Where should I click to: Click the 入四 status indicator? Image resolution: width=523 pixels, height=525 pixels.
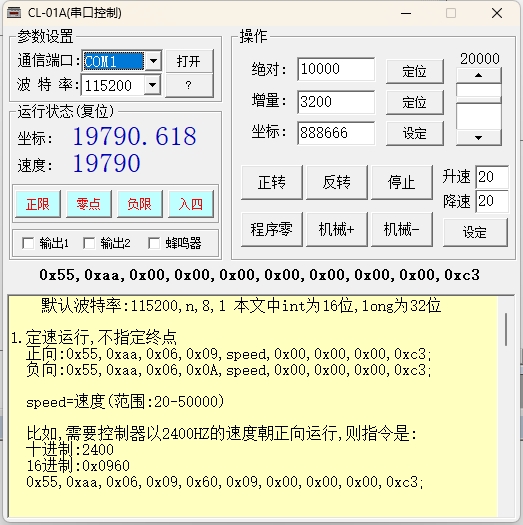[x=191, y=204]
